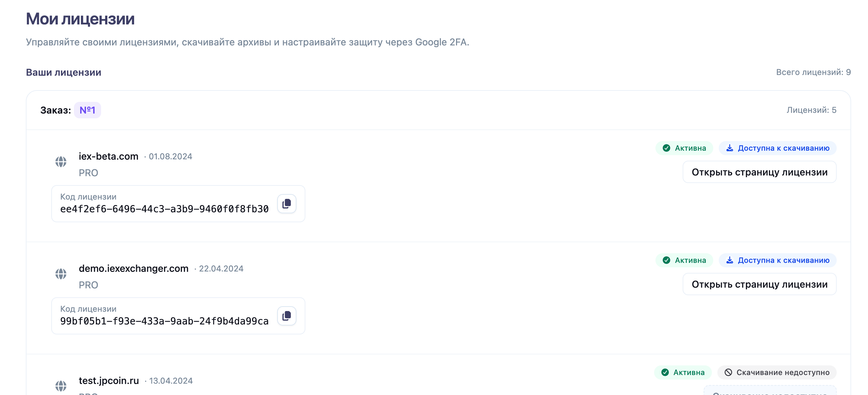Click "Скачивание недоступно" status badge
Viewport: 868px width, 395px height.
[777, 373]
